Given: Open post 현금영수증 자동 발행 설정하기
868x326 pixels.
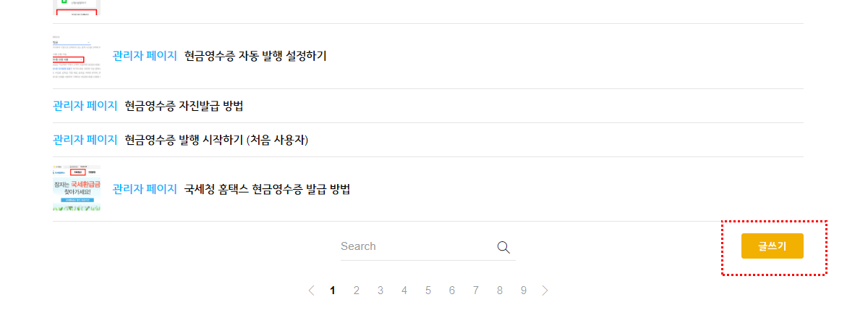Looking at the screenshot, I should [x=255, y=56].
